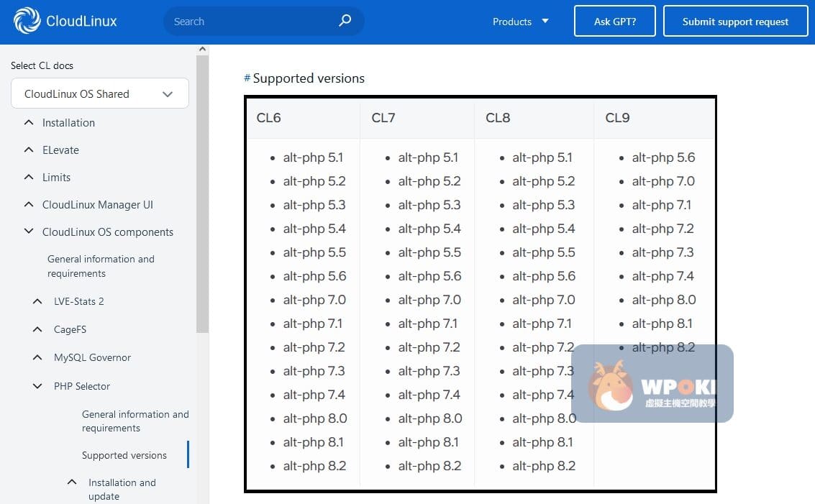This screenshot has width=815, height=504.
Task: Click the Ask GPT? button
Action: point(614,22)
